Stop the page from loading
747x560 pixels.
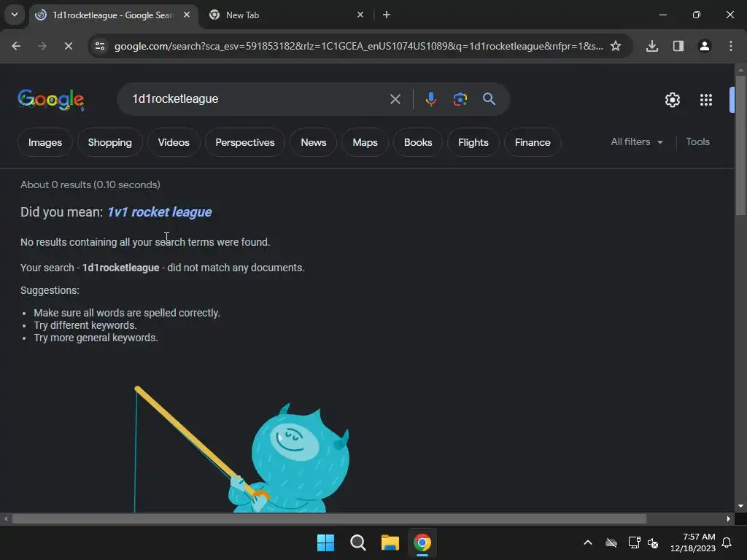(x=68, y=46)
